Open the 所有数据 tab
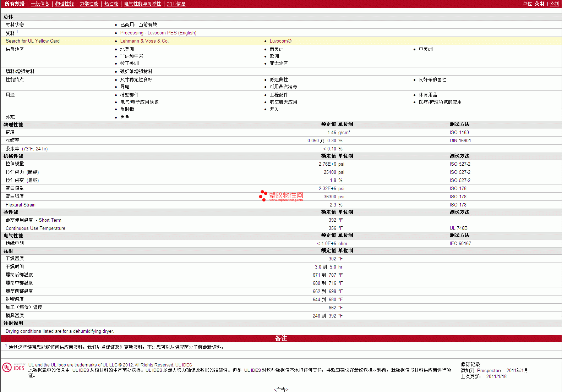562x392 pixels. 15,4
